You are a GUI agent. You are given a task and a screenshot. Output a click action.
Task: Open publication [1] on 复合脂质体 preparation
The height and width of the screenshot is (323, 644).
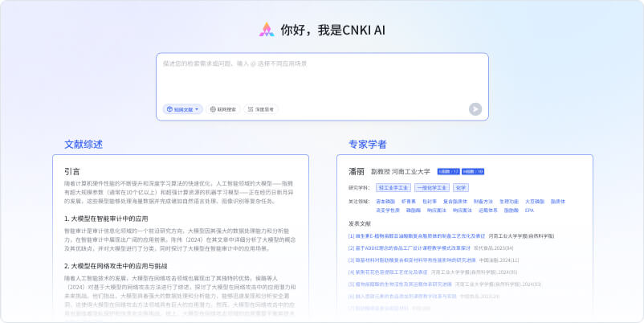pyautogui.click(x=417, y=236)
